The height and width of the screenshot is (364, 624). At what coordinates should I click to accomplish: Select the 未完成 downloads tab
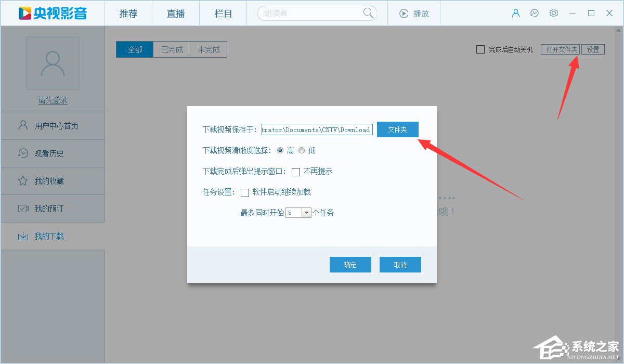coord(208,49)
